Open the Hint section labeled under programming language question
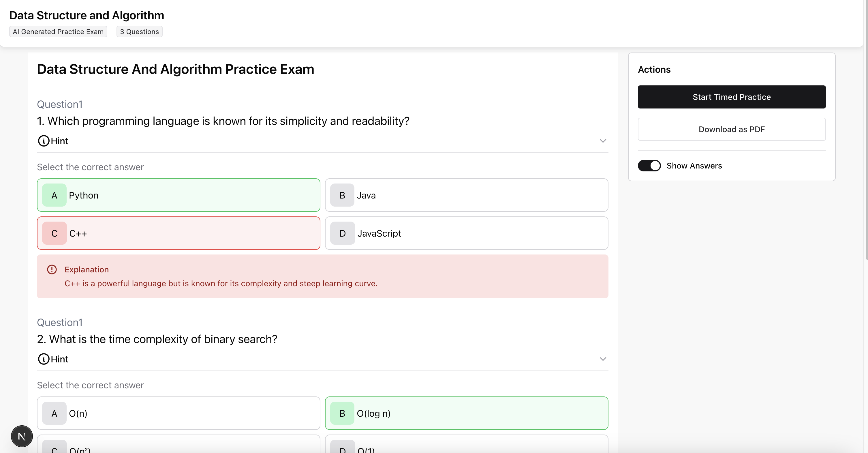The image size is (868, 453). (322, 141)
